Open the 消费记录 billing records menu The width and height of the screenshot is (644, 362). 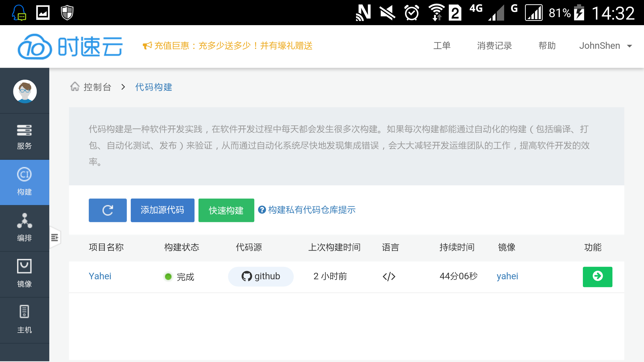click(x=494, y=46)
